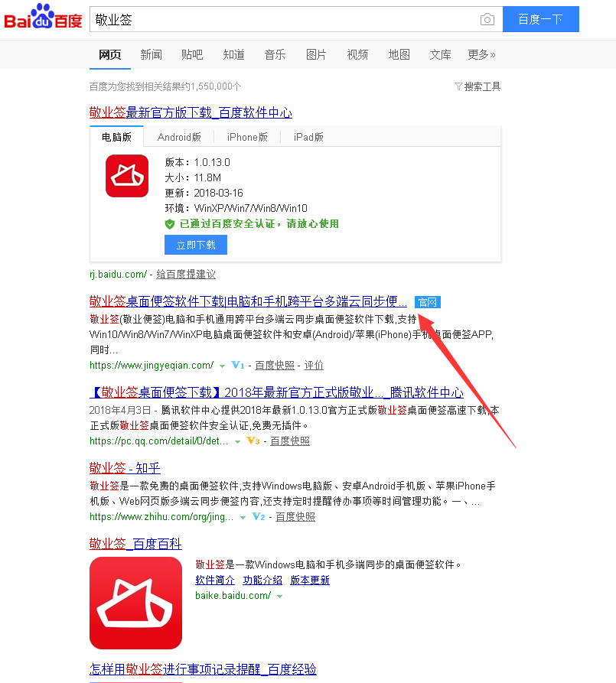Open the 敬业签桌面便签软件下载 official site result
616x683 pixels.
coord(248,301)
